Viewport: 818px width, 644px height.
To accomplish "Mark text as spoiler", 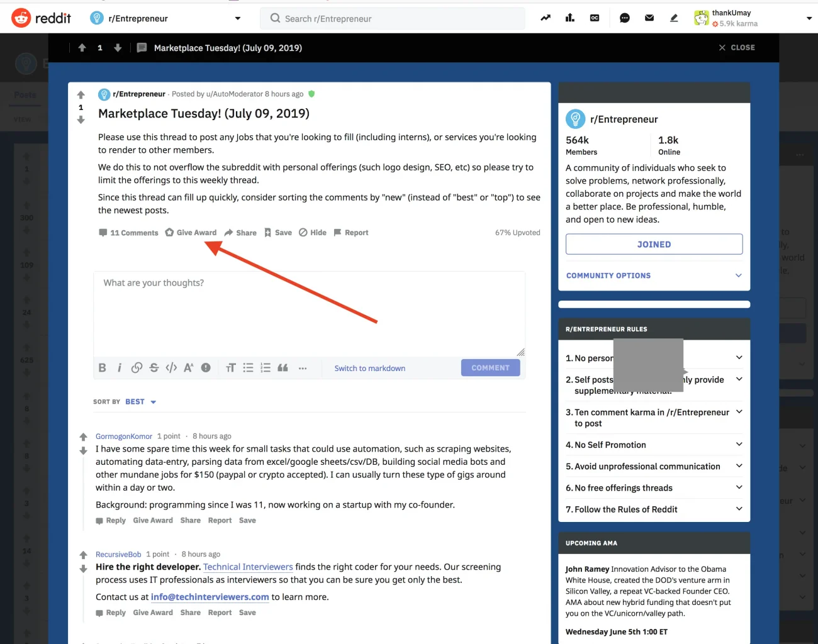I will coord(206,368).
